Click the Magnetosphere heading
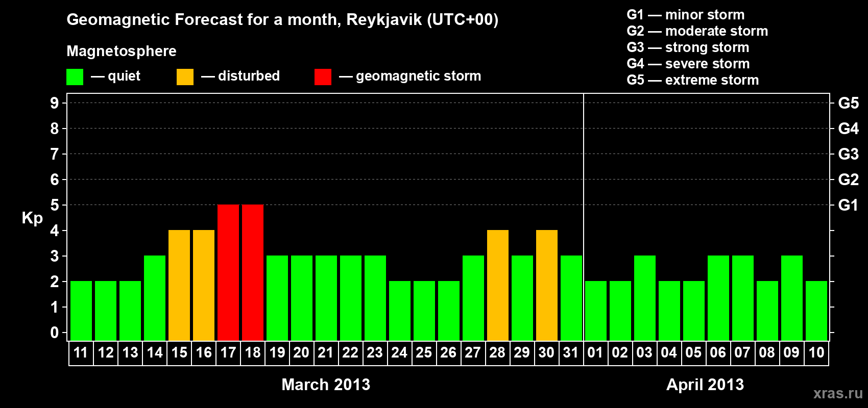This screenshot has width=868, height=408. (122, 52)
